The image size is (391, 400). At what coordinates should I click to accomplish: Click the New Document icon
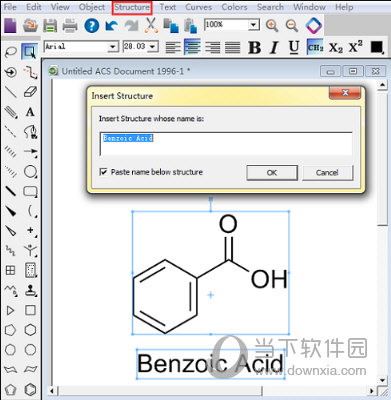[10, 26]
